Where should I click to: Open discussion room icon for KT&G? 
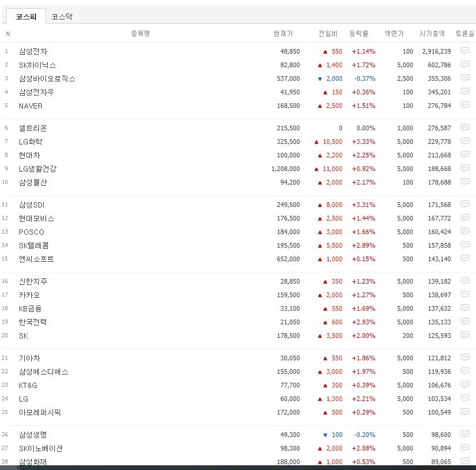coord(465,384)
